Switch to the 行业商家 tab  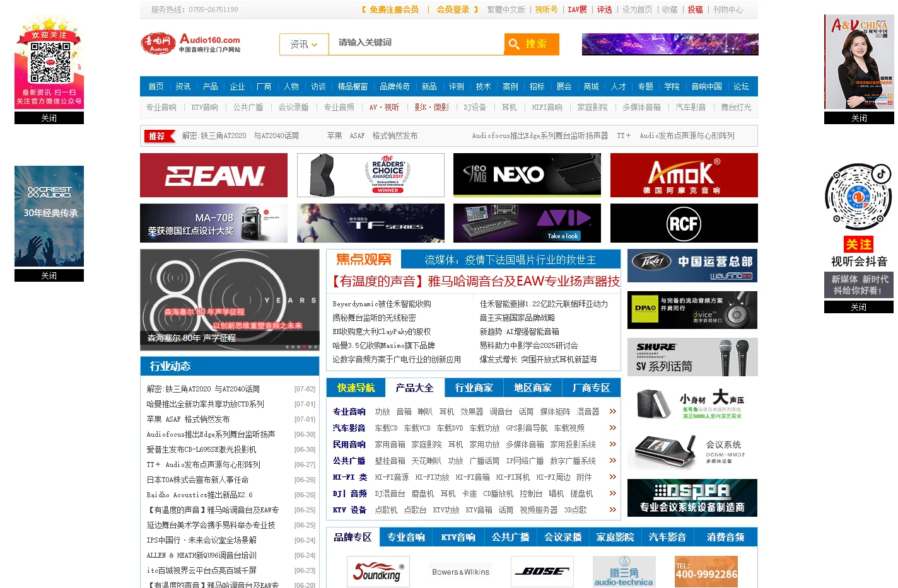click(474, 388)
